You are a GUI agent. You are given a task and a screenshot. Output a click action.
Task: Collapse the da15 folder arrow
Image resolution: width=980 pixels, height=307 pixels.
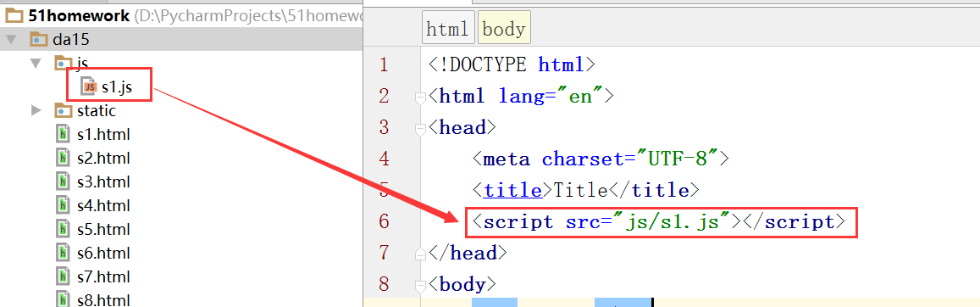(x=11, y=40)
